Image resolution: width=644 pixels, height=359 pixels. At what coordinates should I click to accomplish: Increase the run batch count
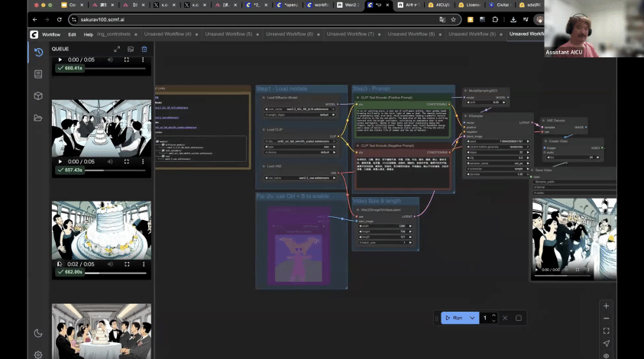click(x=494, y=315)
